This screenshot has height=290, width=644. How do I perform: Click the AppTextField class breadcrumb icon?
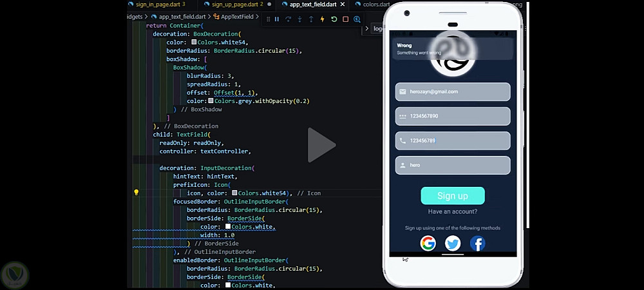point(216,17)
